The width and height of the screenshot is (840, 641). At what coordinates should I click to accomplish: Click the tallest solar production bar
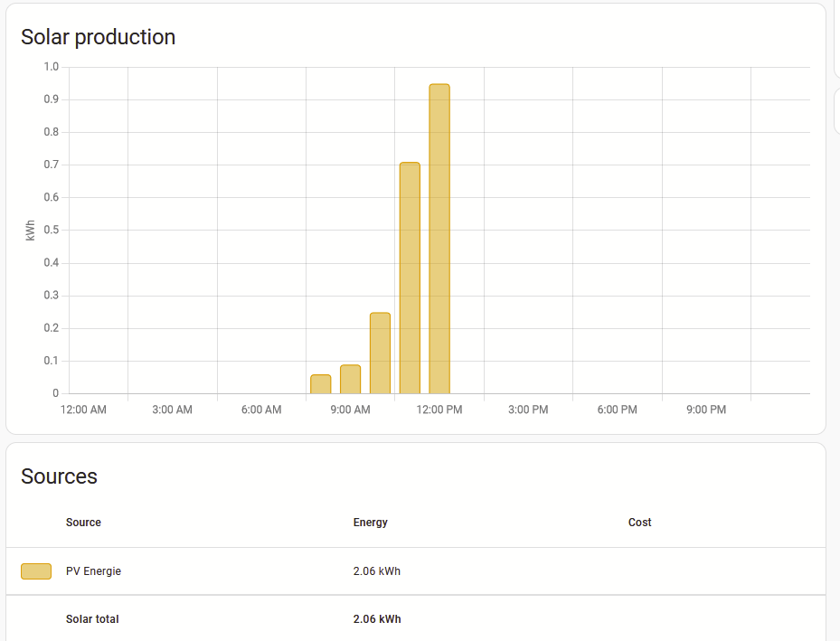[439, 240]
